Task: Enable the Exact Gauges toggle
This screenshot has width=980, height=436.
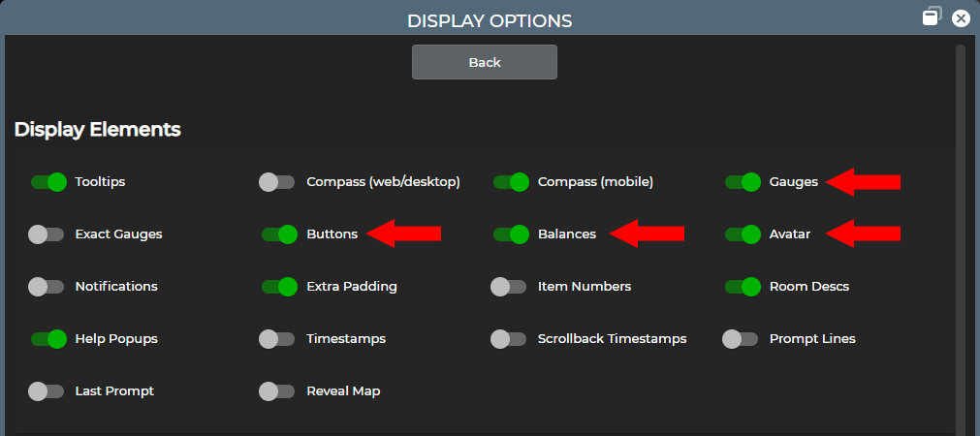Action: click(x=46, y=234)
